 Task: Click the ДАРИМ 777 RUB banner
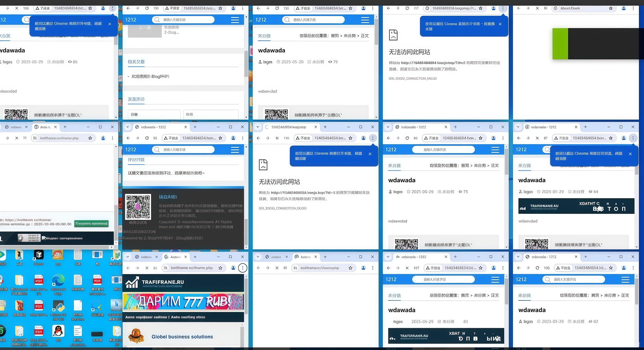(x=183, y=302)
